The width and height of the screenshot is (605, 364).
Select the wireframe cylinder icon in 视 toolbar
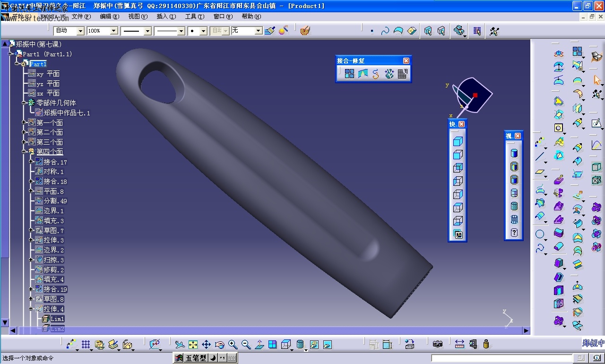click(x=514, y=219)
